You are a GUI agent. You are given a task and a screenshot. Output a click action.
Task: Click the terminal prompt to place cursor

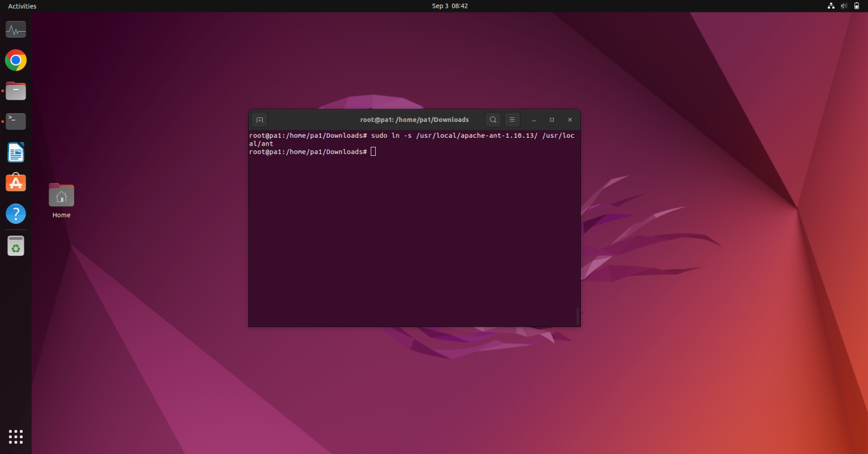coord(373,151)
